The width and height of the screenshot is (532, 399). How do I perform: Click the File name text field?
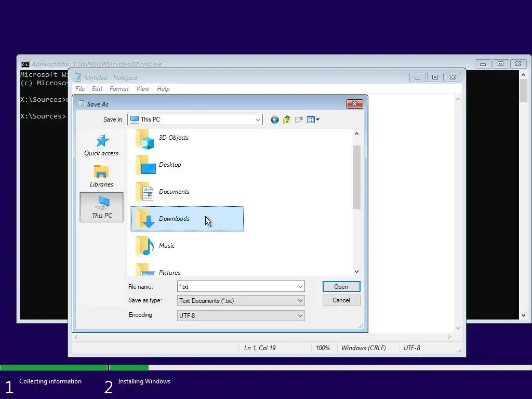(x=237, y=287)
